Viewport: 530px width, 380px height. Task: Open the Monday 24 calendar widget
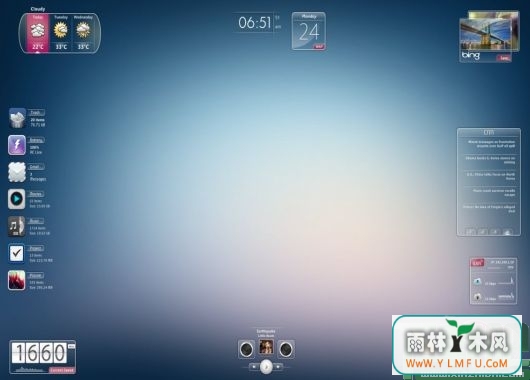pyautogui.click(x=309, y=31)
